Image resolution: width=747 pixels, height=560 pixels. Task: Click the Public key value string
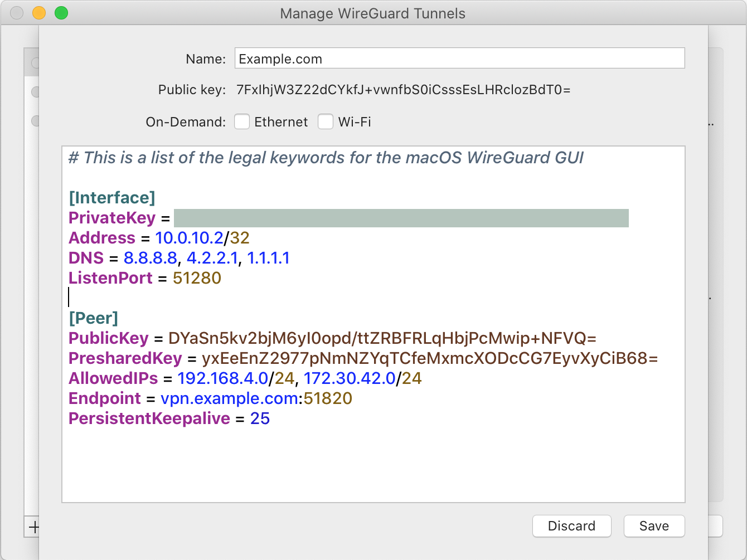[x=404, y=90]
